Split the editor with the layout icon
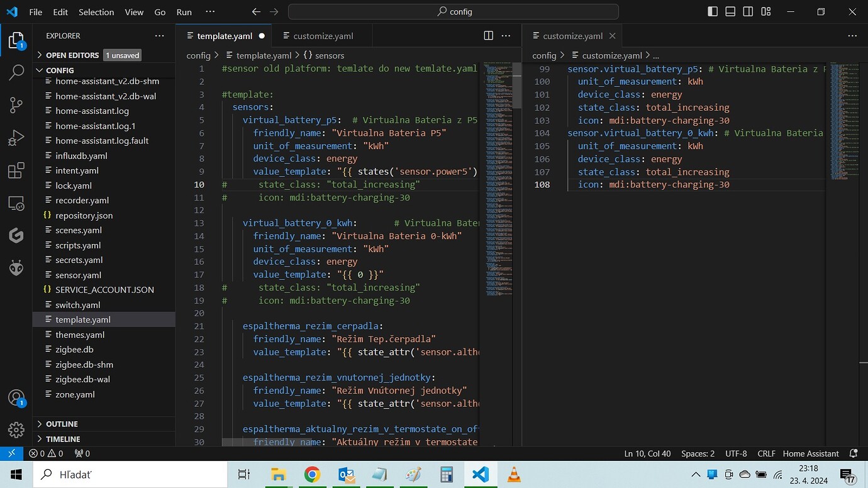The height and width of the screenshot is (488, 868). (489, 36)
